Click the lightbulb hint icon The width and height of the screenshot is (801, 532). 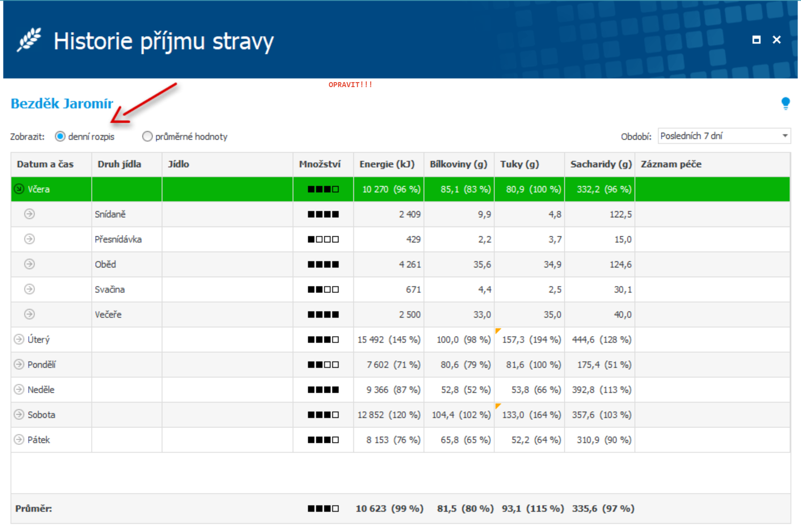pos(785,103)
